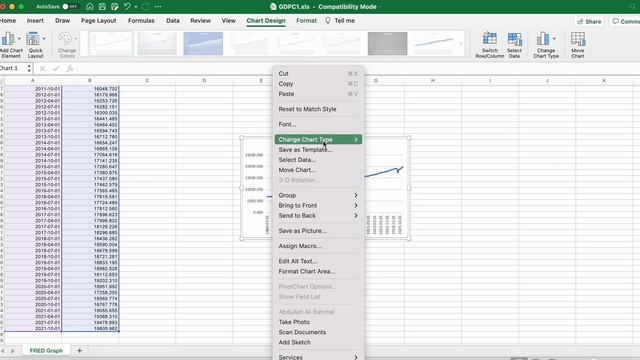640x360 pixels.
Task: Click the Save icon in title bar
Action: pyautogui.click(x=102, y=7)
